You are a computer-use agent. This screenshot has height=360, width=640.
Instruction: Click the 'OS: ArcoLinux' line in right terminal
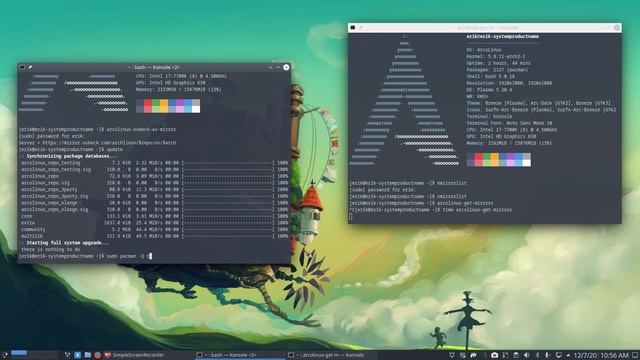point(484,50)
